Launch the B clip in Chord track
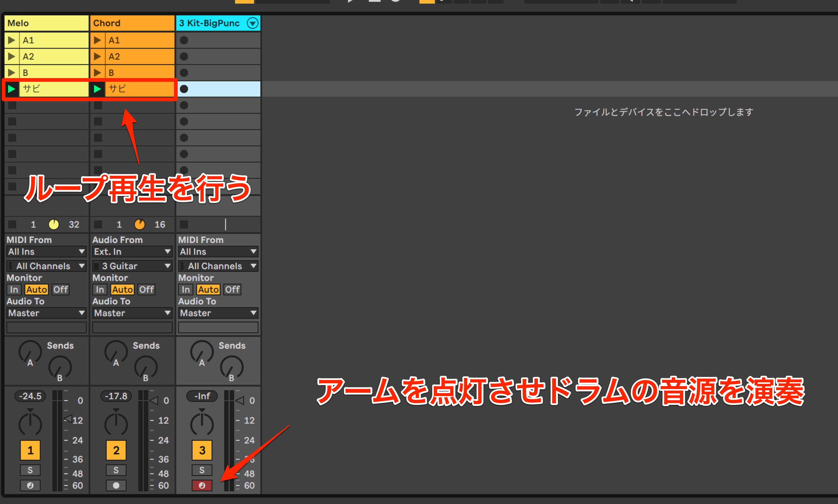 pyautogui.click(x=98, y=72)
